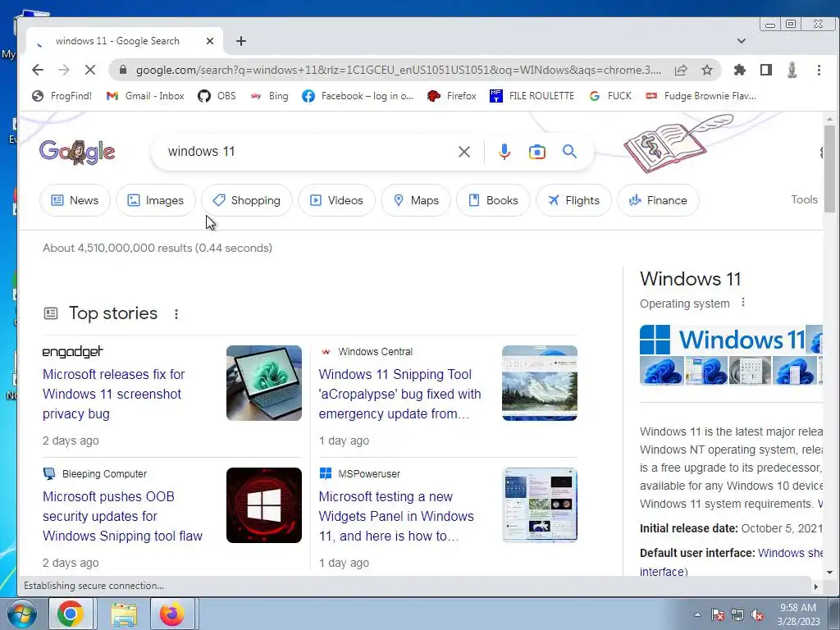Viewport: 840px width, 630px height.
Task: Switch to the Books results tab
Action: 493,200
